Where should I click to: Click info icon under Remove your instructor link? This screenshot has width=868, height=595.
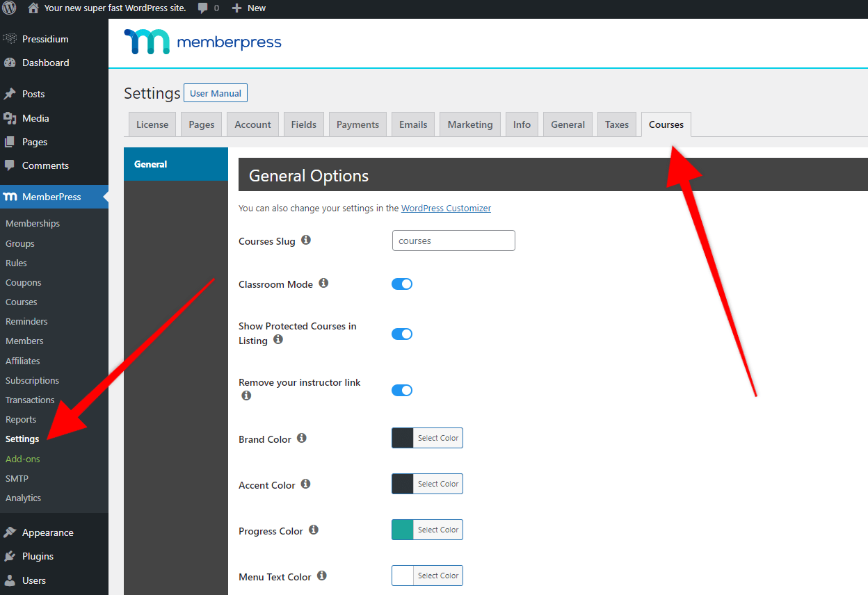click(x=246, y=396)
